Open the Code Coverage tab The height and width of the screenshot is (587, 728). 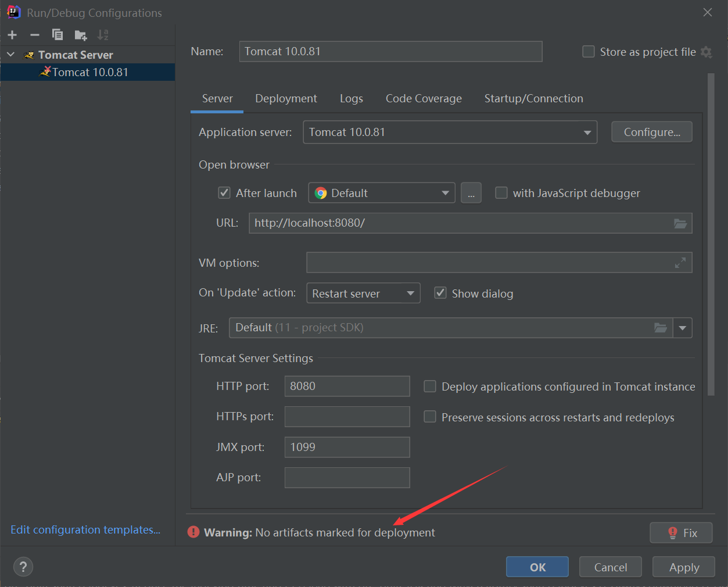tap(424, 98)
